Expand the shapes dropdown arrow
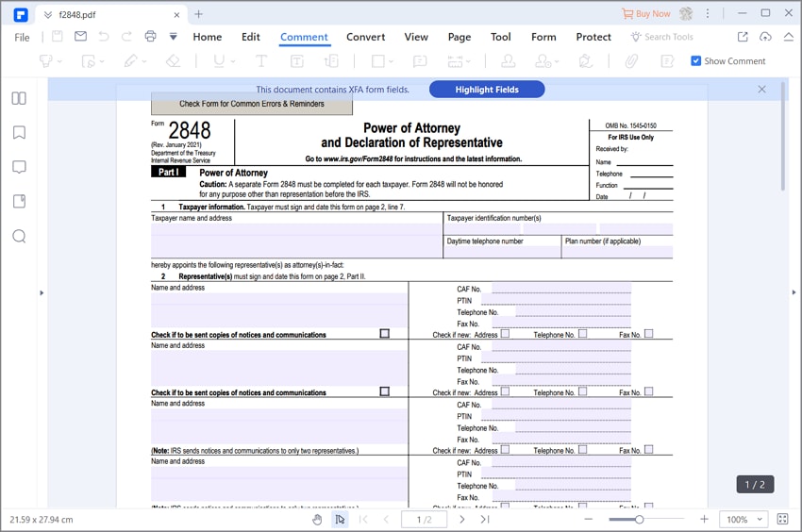Viewport: 802px width, 532px height. click(x=392, y=62)
